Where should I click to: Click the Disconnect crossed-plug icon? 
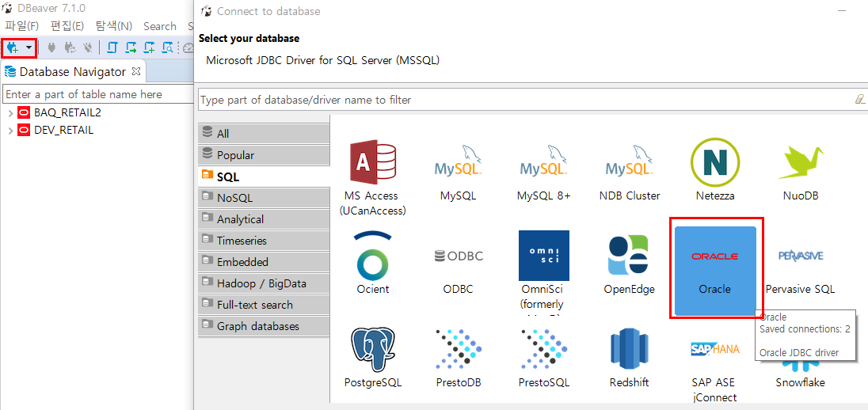87,48
